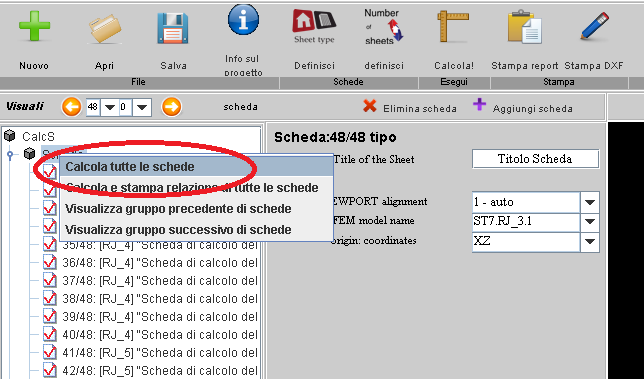Select tree row 37/48: [RJ_4]

[160, 281]
